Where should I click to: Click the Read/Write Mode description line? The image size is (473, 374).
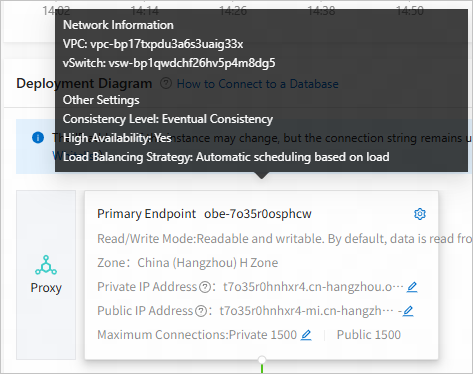click(284, 239)
